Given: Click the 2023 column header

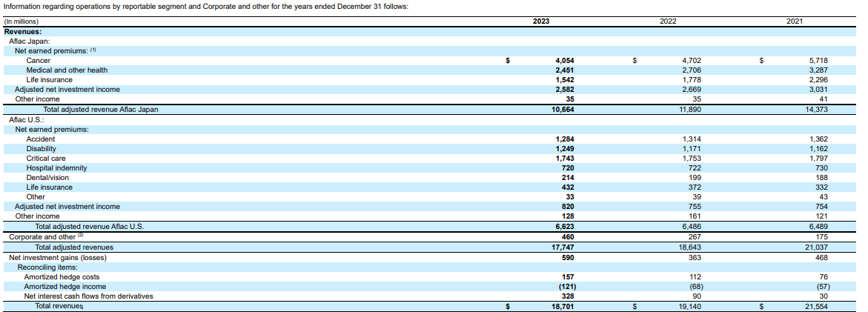Looking at the screenshot, I should click(x=541, y=21).
